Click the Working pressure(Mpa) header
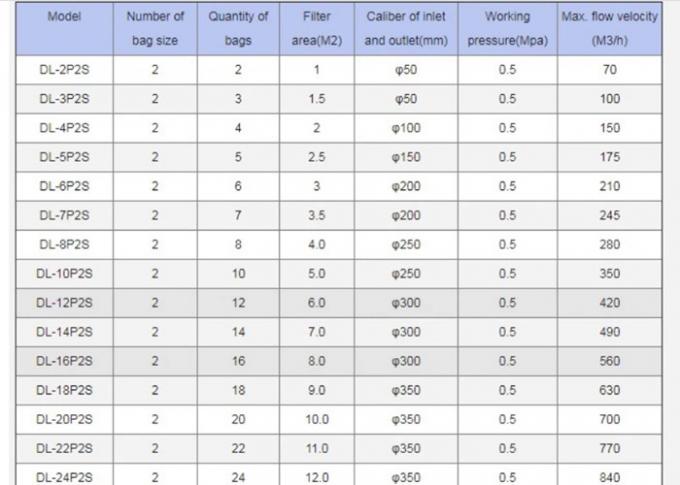This screenshot has width=680, height=485. [x=507, y=29]
